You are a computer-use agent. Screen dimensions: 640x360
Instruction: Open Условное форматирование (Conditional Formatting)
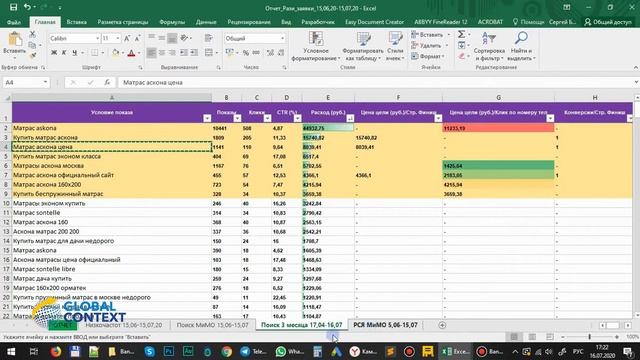point(316,46)
